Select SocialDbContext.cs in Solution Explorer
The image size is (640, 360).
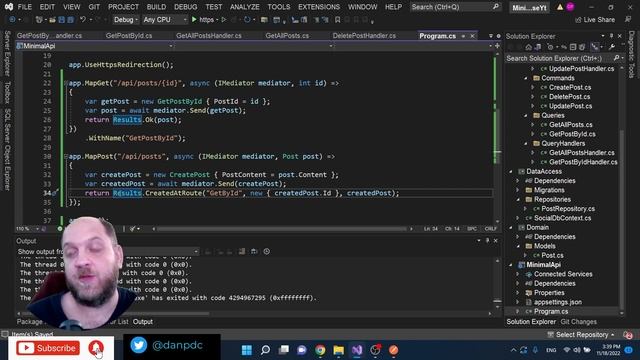click(562, 218)
